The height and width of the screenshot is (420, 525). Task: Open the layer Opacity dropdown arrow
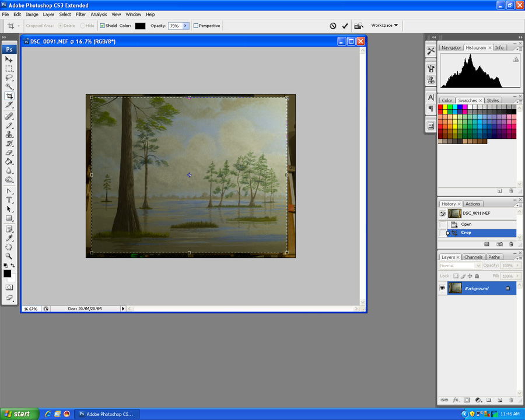click(517, 265)
